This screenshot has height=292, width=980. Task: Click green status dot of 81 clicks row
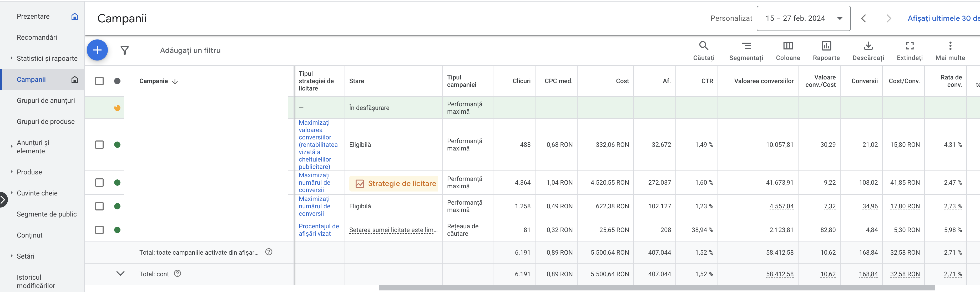point(117,230)
